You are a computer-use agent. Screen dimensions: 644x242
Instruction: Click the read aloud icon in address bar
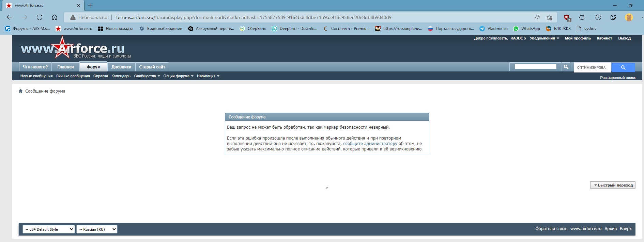coord(537,17)
